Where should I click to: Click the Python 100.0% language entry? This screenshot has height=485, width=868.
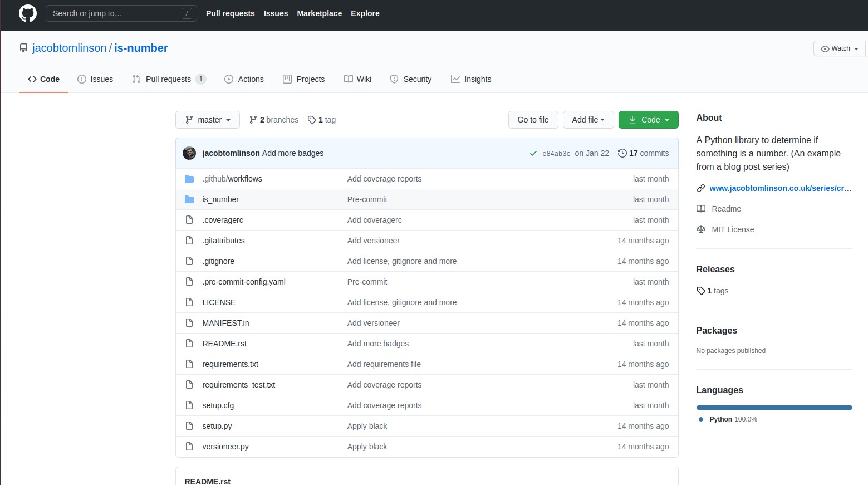(728, 419)
